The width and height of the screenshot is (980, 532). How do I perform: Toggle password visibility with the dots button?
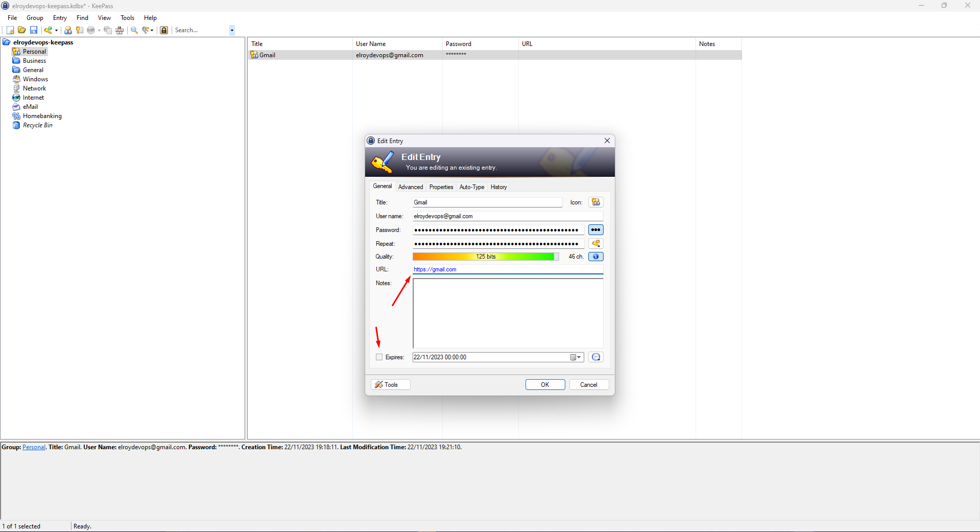point(595,230)
